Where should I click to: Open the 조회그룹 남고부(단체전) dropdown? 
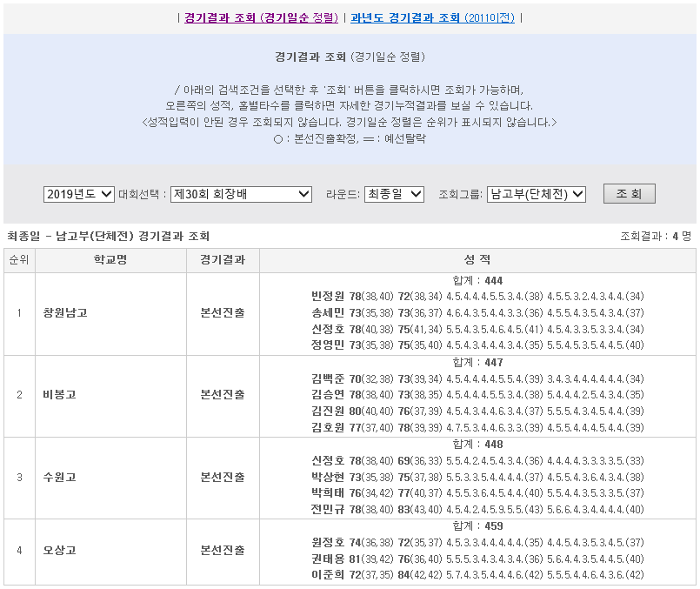[537, 194]
